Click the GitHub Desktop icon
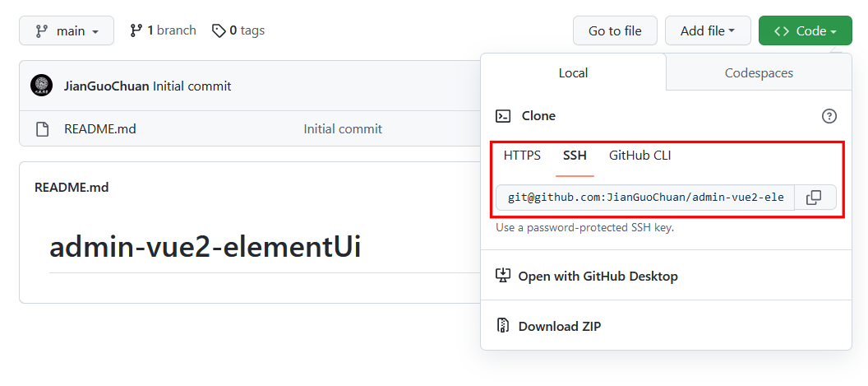 tap(503, 276)
